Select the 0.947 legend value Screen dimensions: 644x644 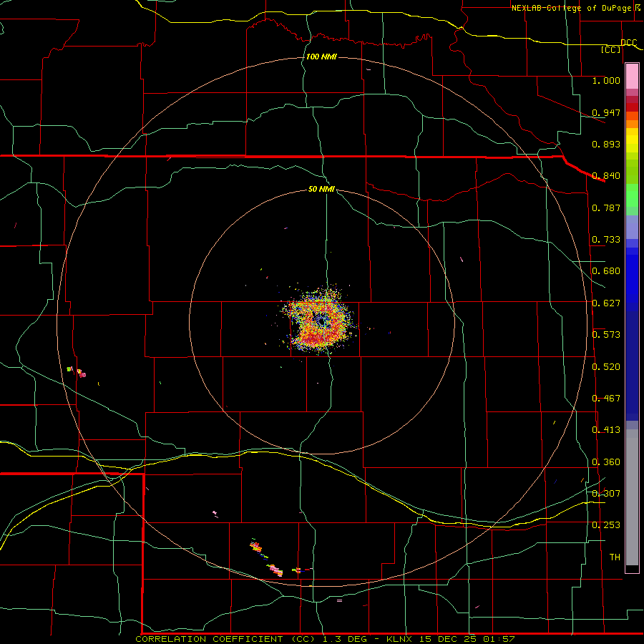[606, 112]
